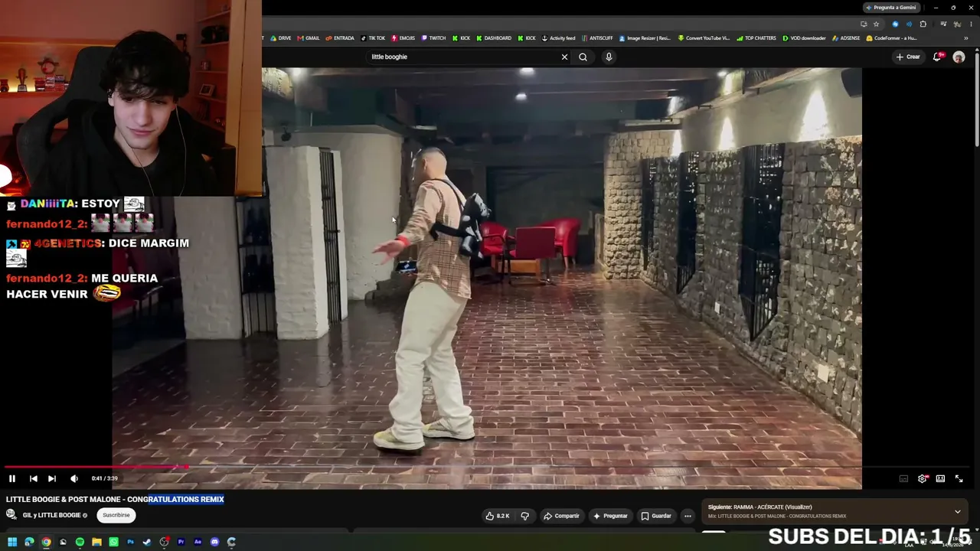The width and height of the screenshot is (980, 551).
Task: Bookmark this page with the star icon
Action: point(877,24)
